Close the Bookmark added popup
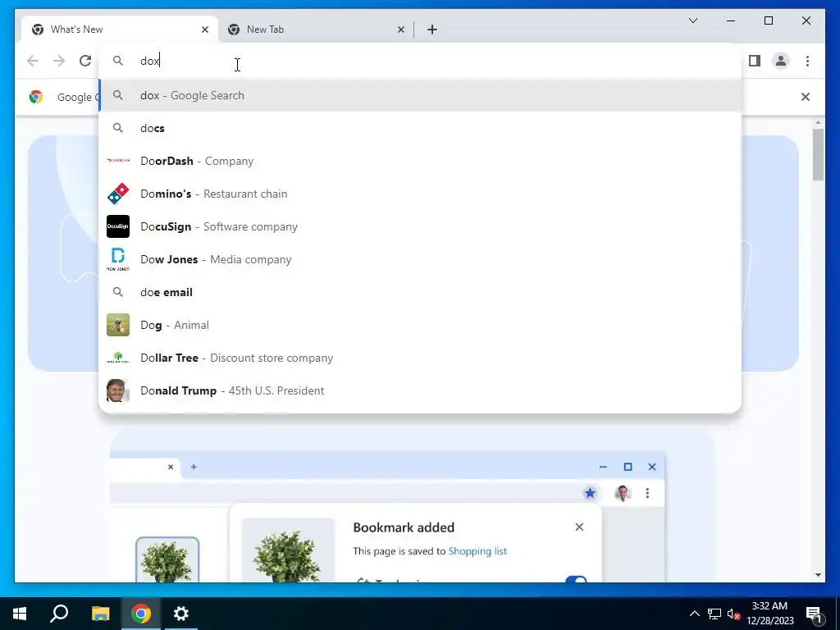The image size is (840, 630). point(579,527)
